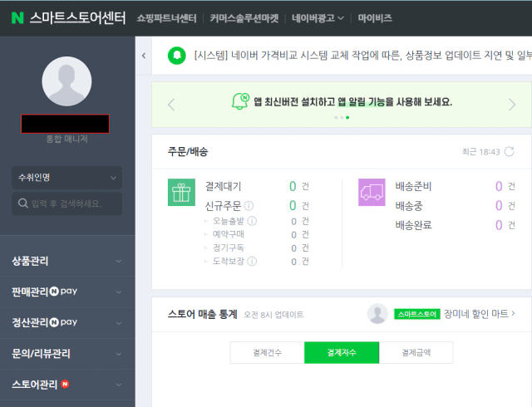Click the green 스마트스토어 badge
Viewport: 532px width, 407px height.
click(x=417, y=314)
